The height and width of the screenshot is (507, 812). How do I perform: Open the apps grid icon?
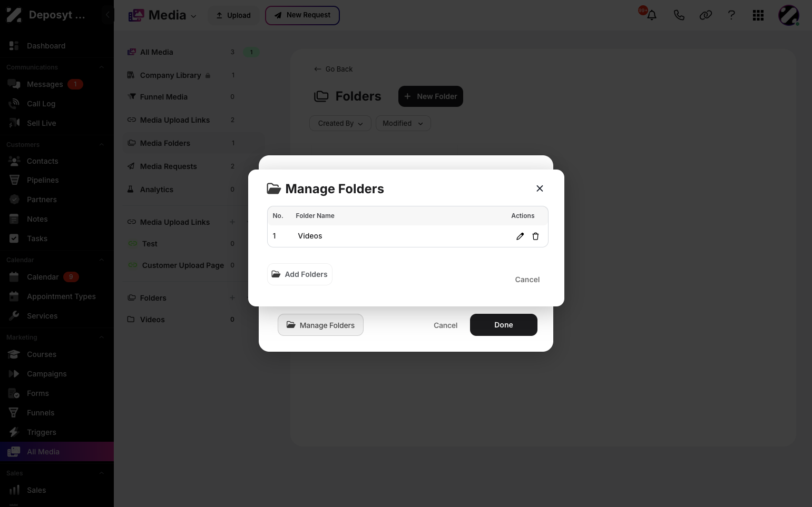(x=758, y=15)
